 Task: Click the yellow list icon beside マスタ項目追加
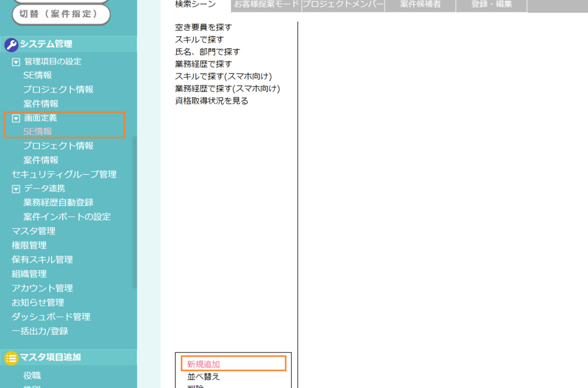11,358
